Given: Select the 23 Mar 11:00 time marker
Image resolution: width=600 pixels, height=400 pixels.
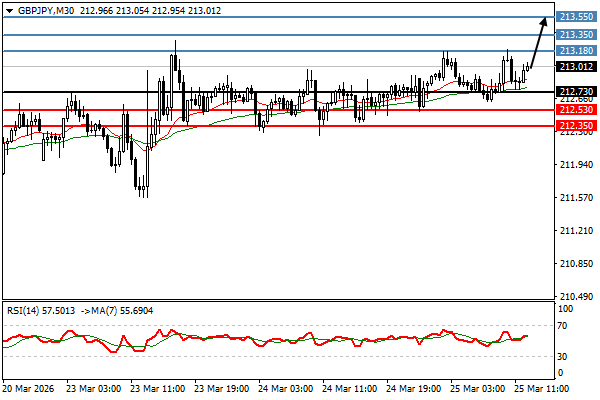Looking at the screenshot, I should point(156,386).
